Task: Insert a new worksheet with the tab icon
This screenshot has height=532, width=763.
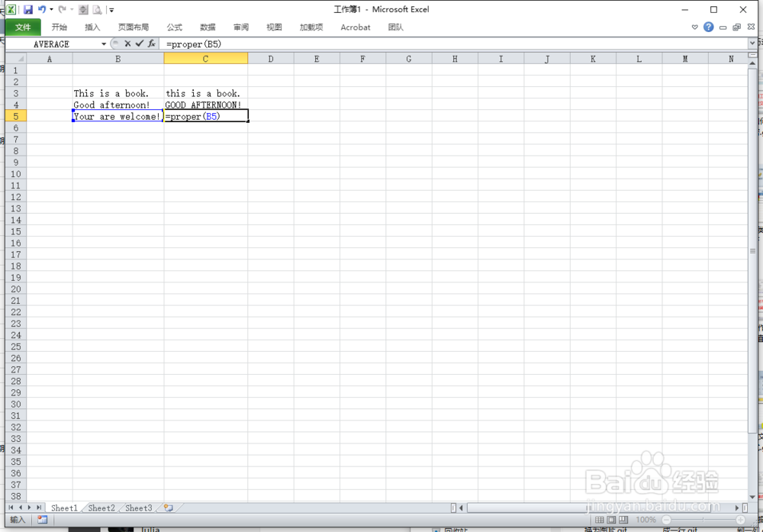Action: tap(169, 508)
